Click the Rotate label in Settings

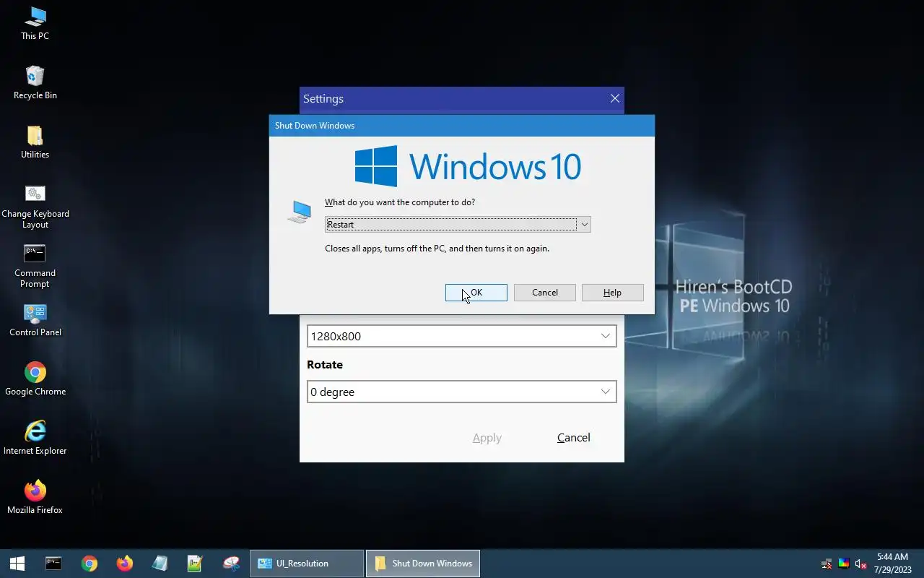coord(325,364)
